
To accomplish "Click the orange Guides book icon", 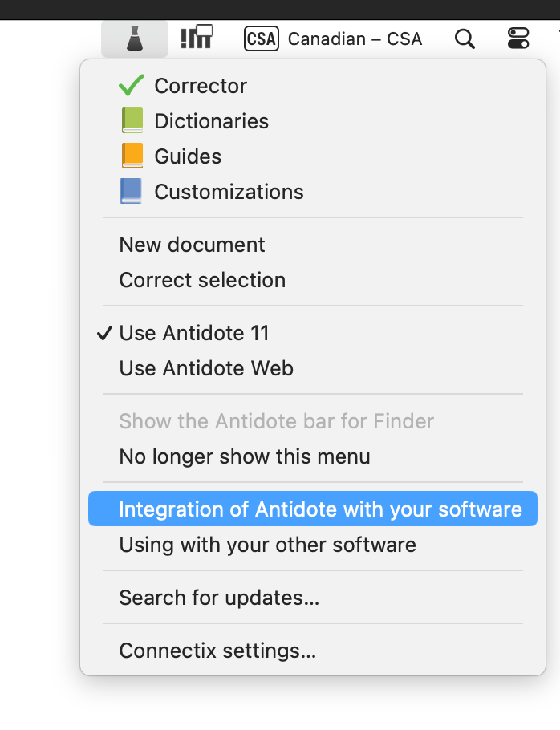I will click(132, 156).
